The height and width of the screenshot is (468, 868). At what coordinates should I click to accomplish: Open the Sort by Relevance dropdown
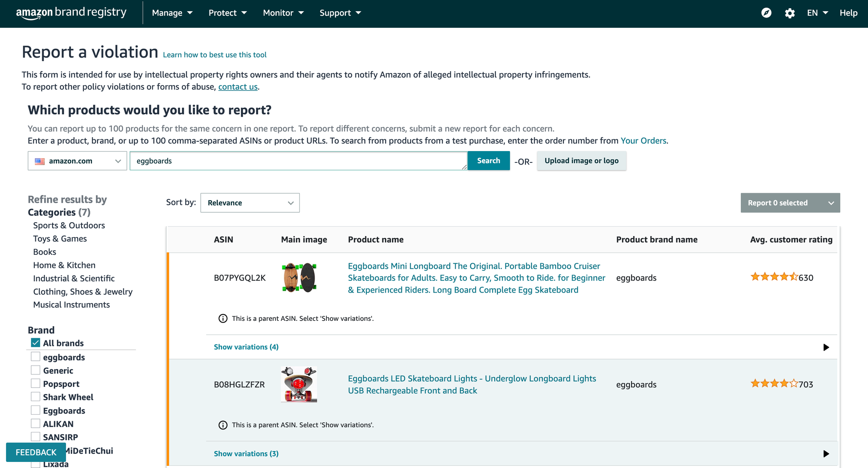click(x=250, y=203)
